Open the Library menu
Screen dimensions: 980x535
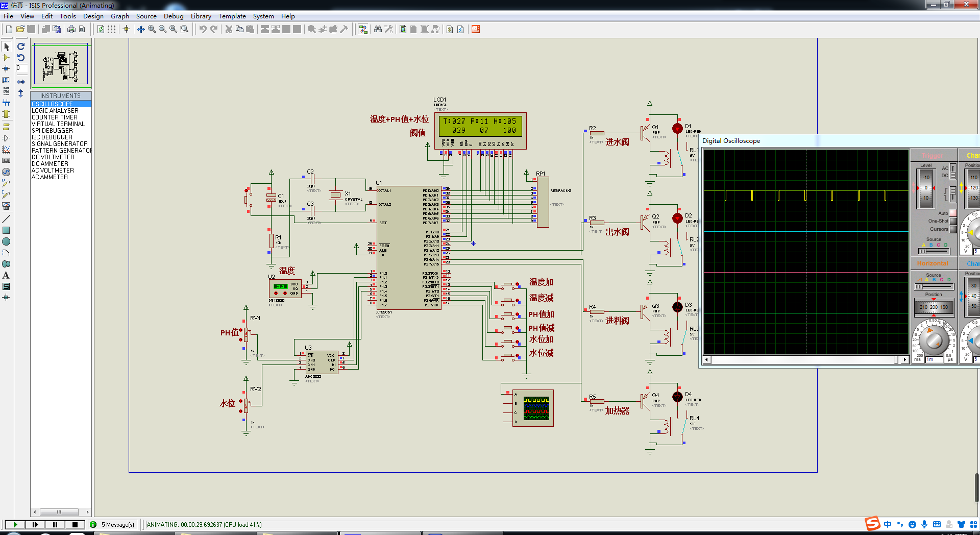pos(201,16)
